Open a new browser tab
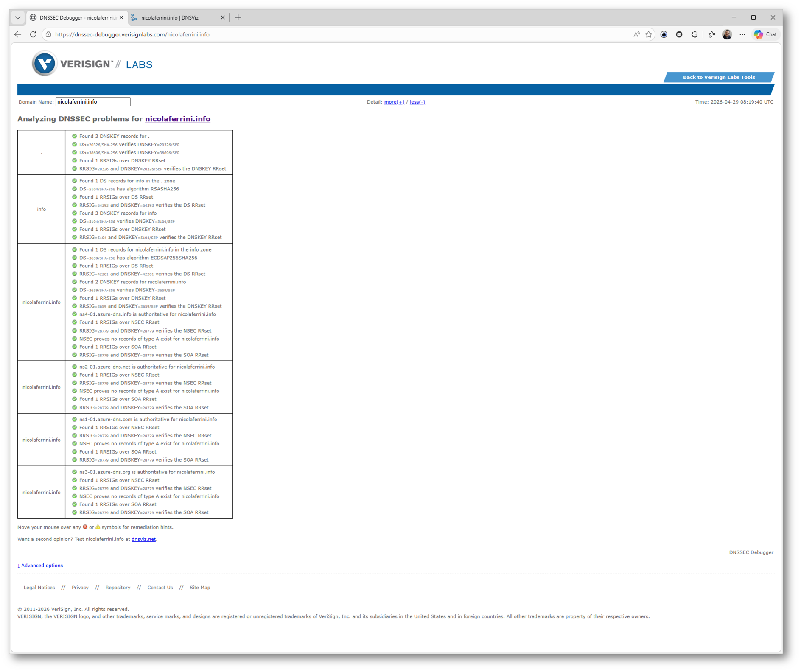Image resolution: width=801 pixels, height=672 pixels. point(238,17)
